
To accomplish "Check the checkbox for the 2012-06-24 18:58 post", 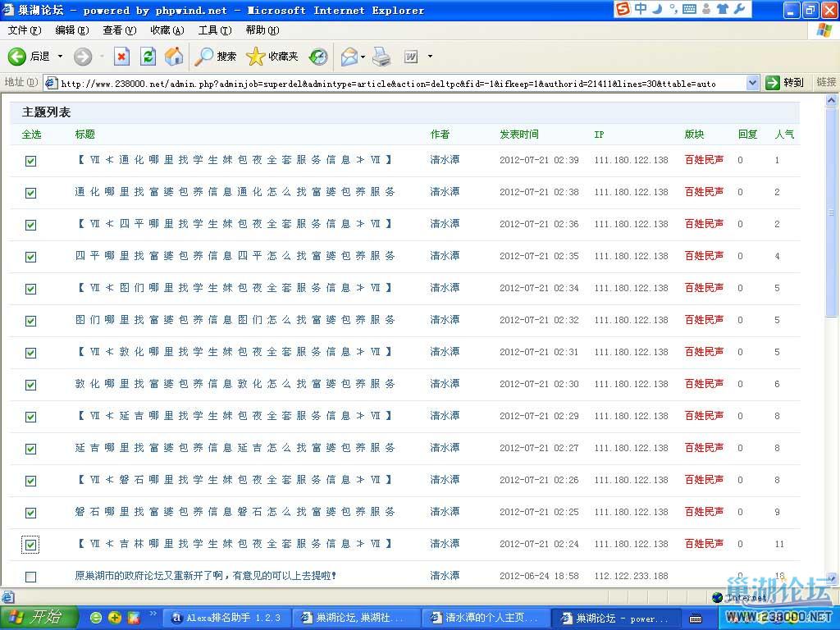I will 31,577.
